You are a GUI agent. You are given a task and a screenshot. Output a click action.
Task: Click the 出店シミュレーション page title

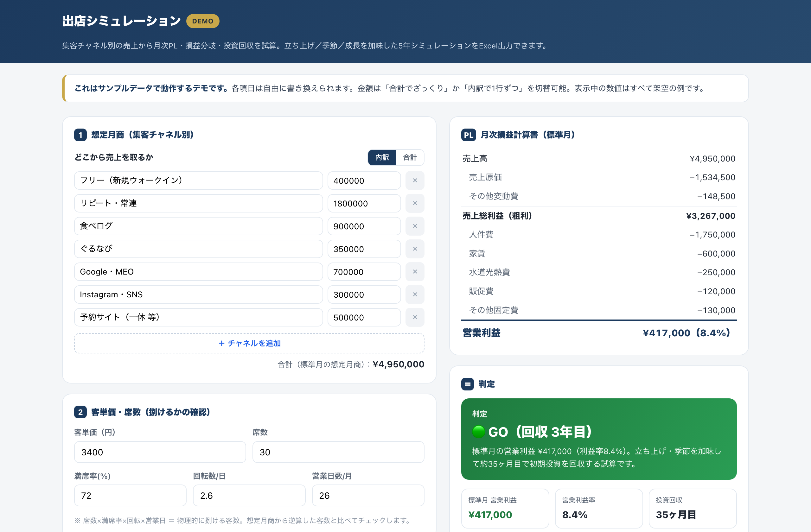(121, 21)
